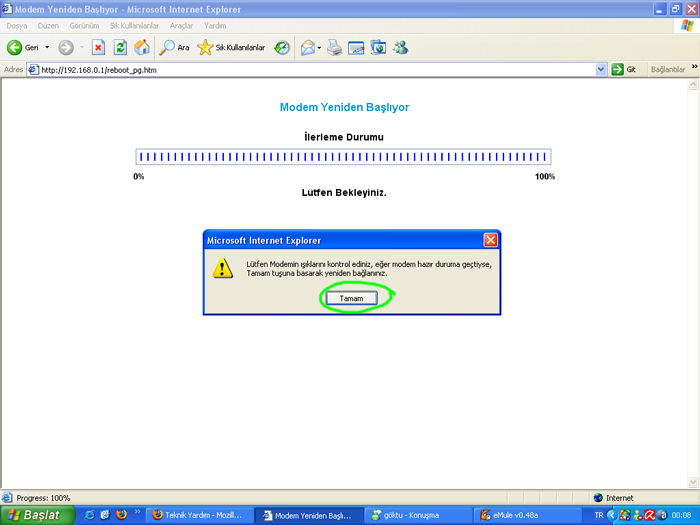Viewport: 700px width, 525px height.
Task: Stop page loading with red X icon
Action: tap(98, 47)
